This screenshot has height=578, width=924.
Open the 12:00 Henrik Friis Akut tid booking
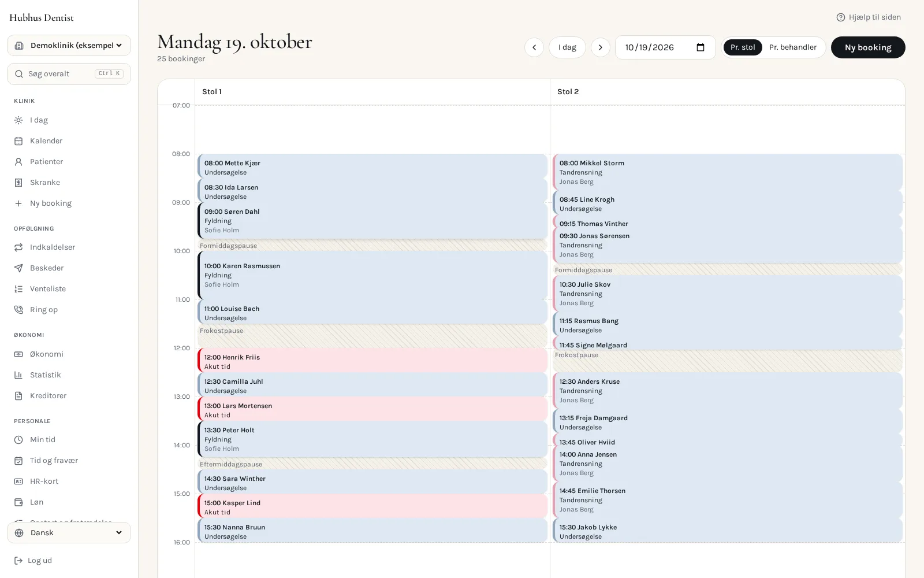[x=372, y=361]
